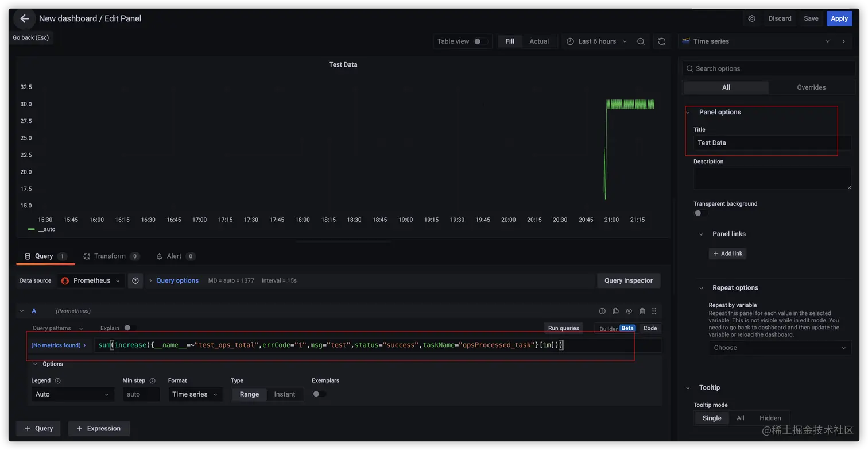
Task: Open the Query patterns dropdown
Action: pos(58,328)
